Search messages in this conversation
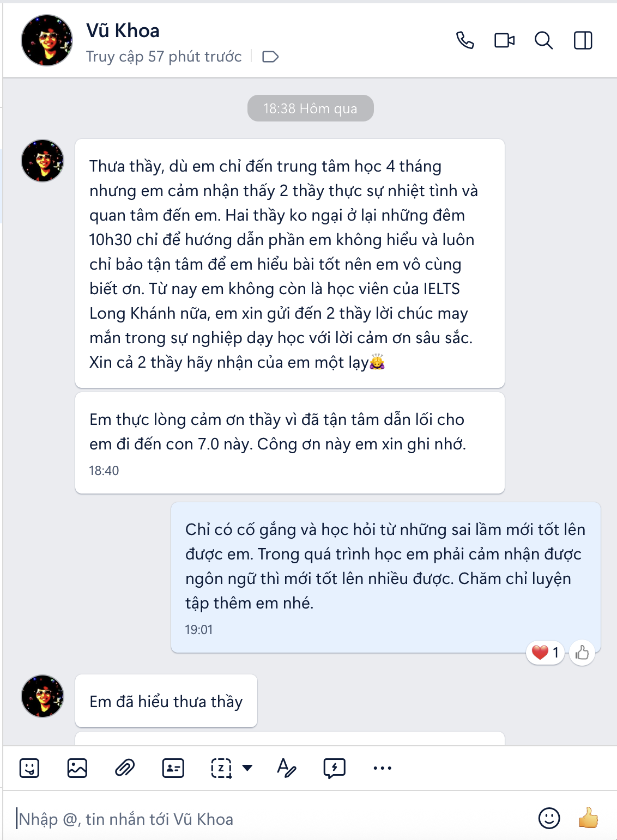 pyautogui.click(x=543, y=40)
